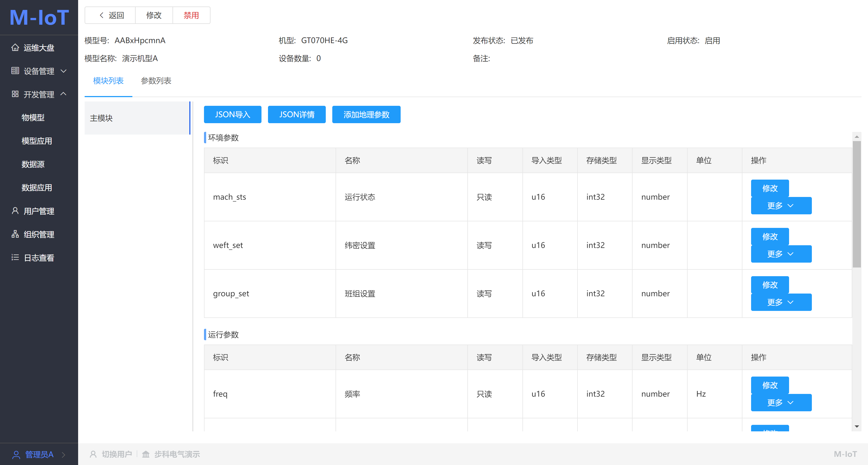Click the 频率 name cell
This screenshot has height=465, width=868.
pos(402,394)
